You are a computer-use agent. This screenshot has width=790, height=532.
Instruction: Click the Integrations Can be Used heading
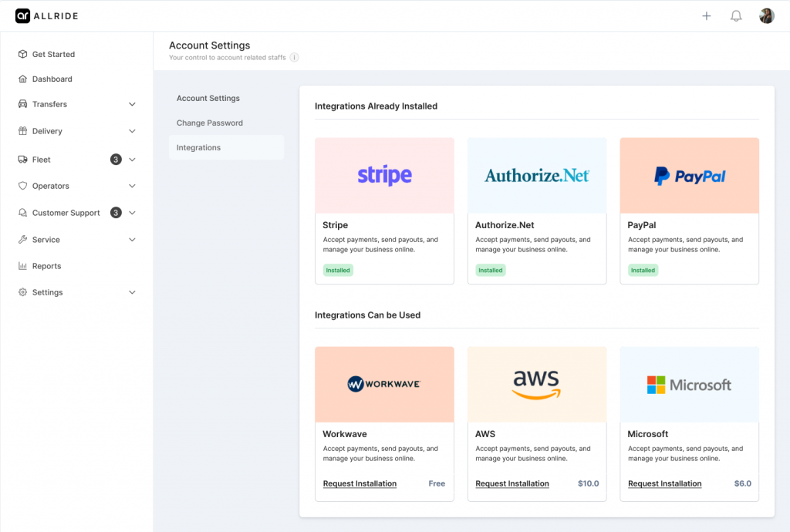(367, 315)
